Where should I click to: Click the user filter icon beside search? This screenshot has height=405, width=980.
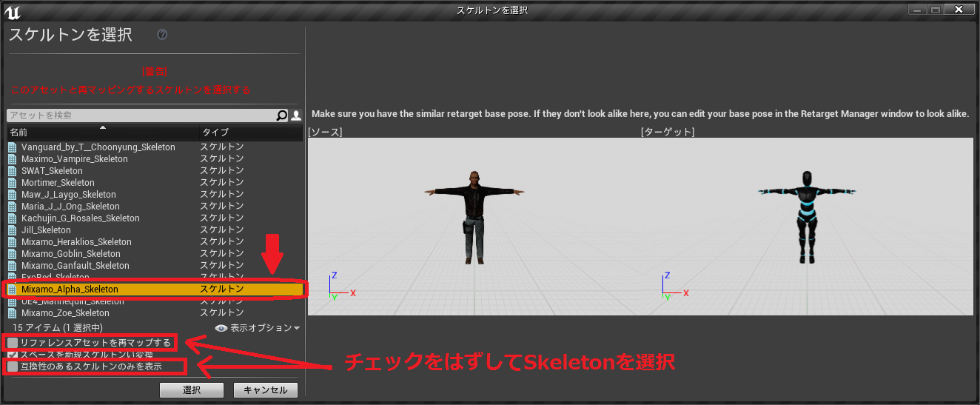click(x=297, y=116)
